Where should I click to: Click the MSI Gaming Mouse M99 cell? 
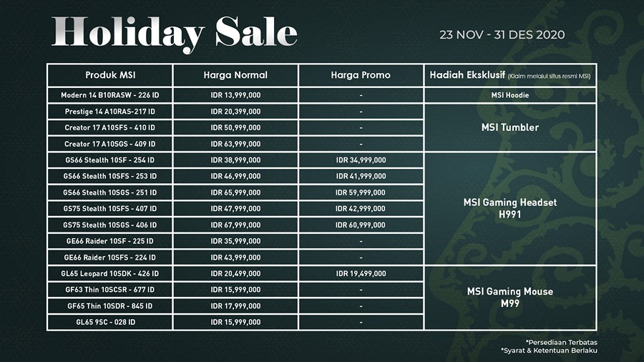[x=509, y=297]
